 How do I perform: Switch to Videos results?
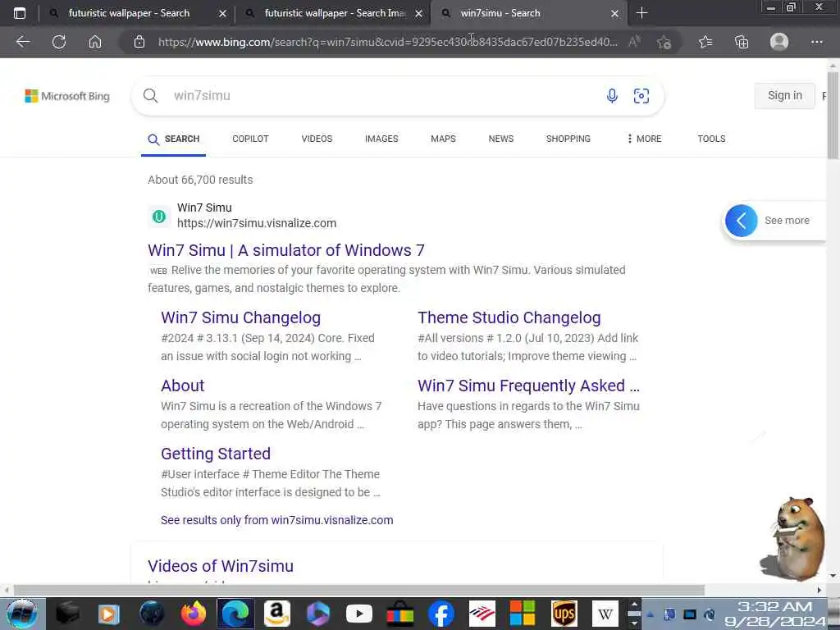point(317,139)
